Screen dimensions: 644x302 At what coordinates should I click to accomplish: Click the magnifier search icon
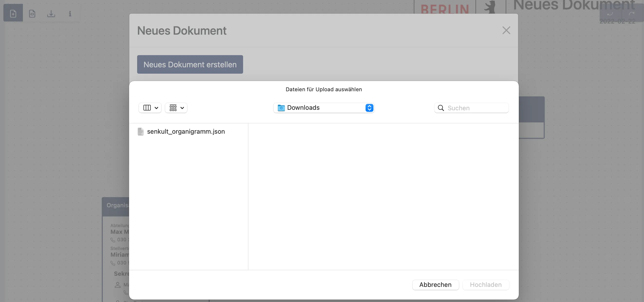pyautogui.click(x=441, y=108)
